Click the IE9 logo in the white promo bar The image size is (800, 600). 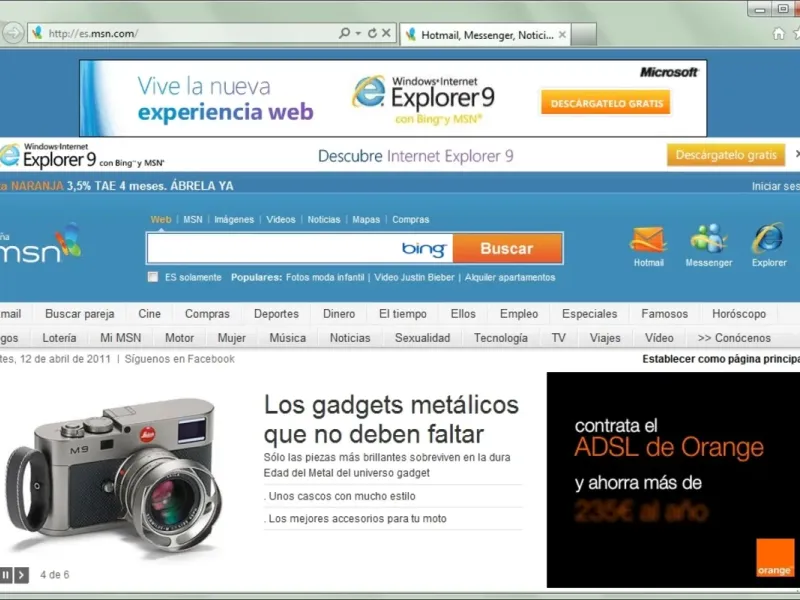(x=82, y=156)
